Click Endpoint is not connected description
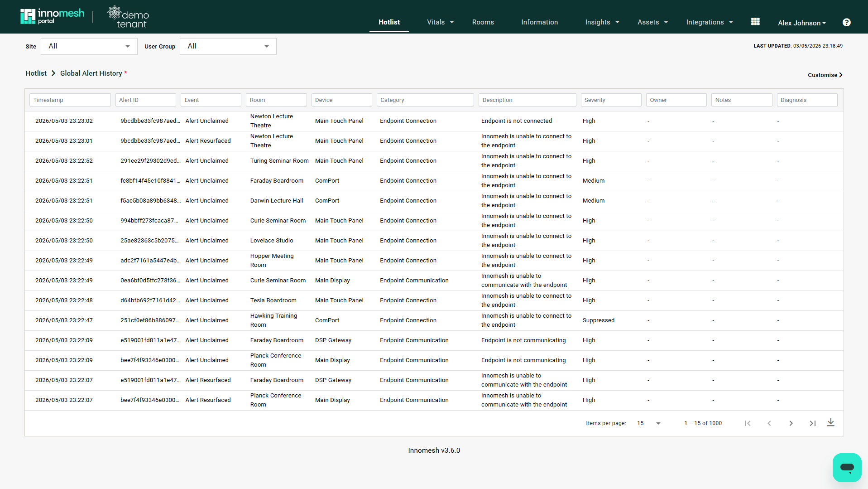Screen dimensions: 868x489 tap(517, 121)
